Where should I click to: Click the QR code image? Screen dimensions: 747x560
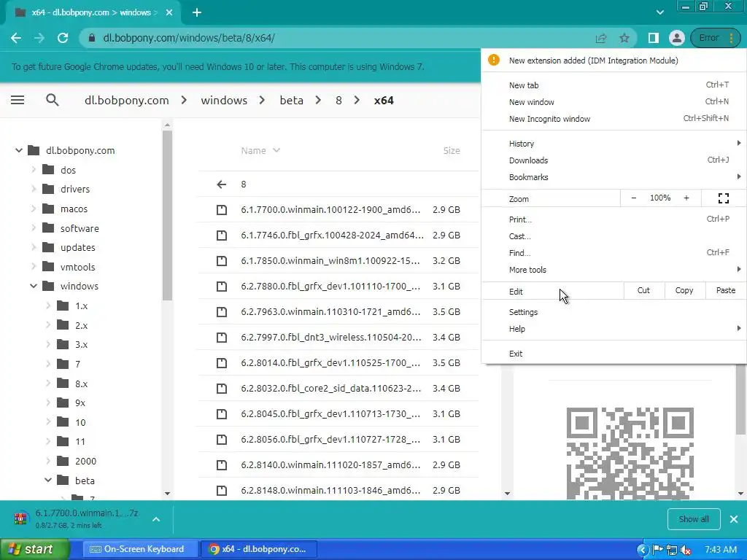[x=630, y=454]
